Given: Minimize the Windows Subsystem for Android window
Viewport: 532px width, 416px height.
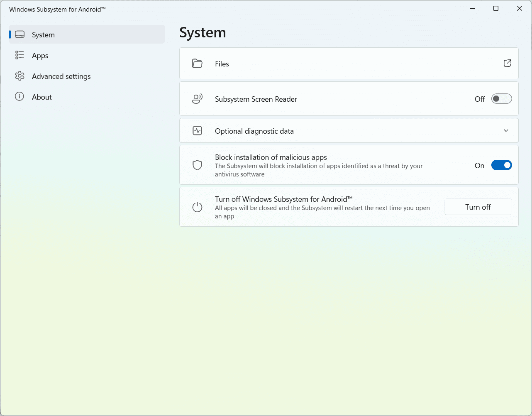Looking at the screenshot, I should [472, 8].
